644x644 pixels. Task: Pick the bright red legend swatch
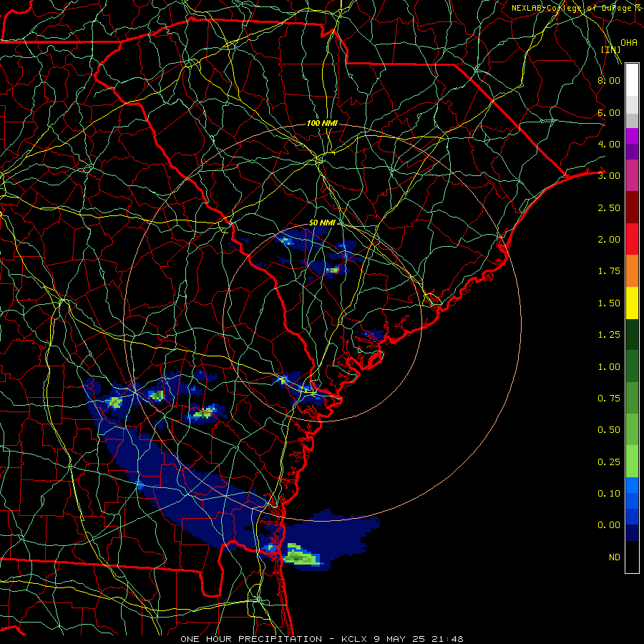pyautogui.click(x=632, y=239)
